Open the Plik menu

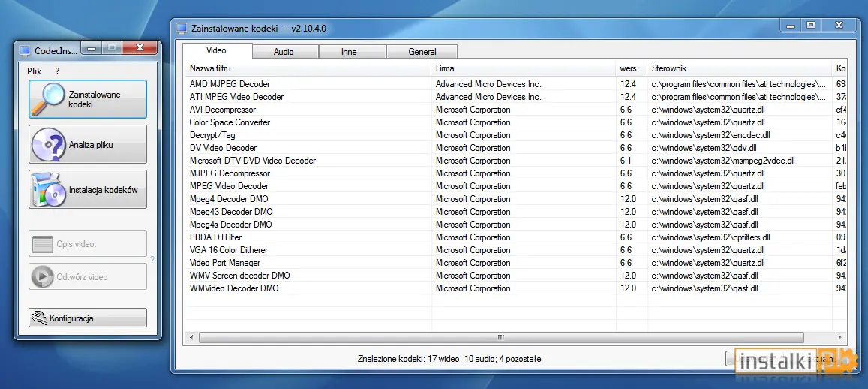[35, 71]
